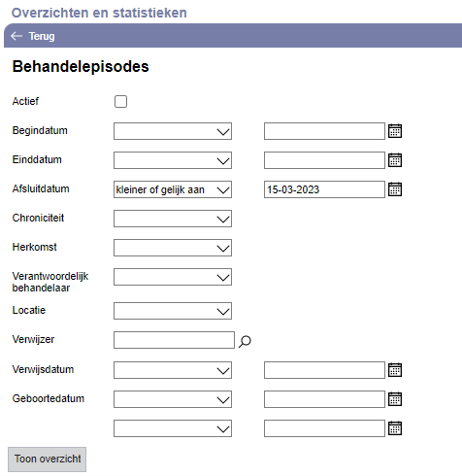Click magnifier icon next to Verwijzer
The image size is (462, 476).
pos(245,341)
